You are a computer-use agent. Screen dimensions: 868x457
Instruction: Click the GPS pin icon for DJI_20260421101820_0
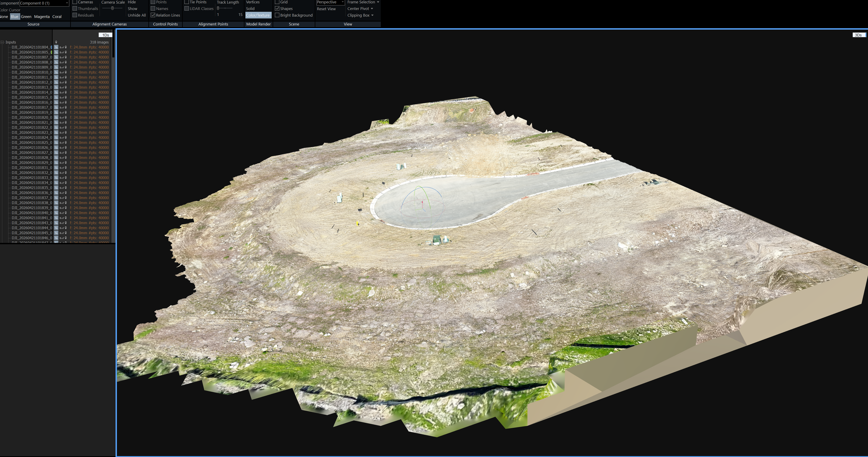click(66, 117)
